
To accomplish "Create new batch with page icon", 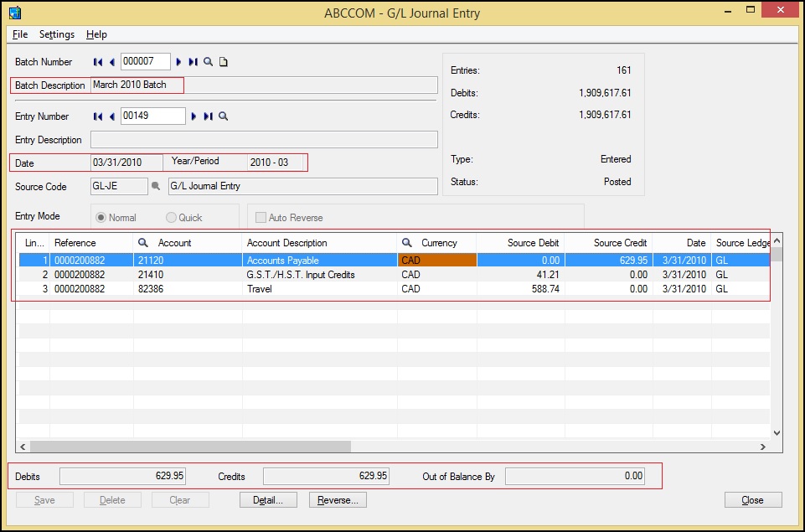I will tap(224, 62).
